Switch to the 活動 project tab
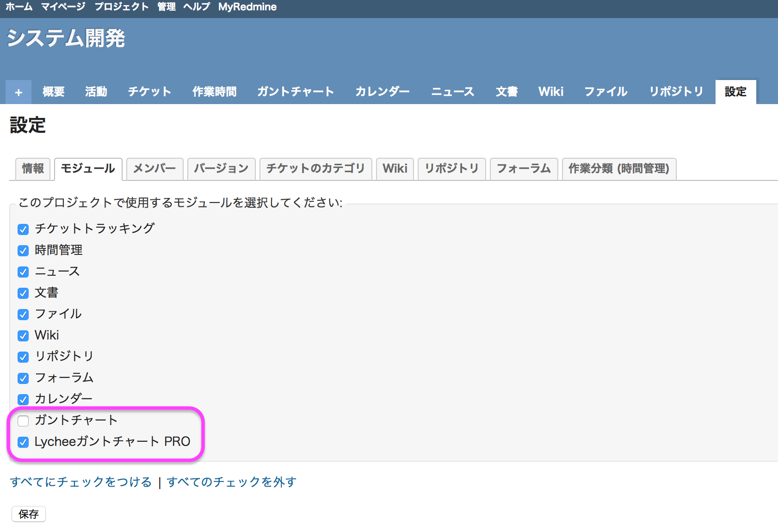The width and height of the screenshot is (778, 532). [x=96, y=92]
